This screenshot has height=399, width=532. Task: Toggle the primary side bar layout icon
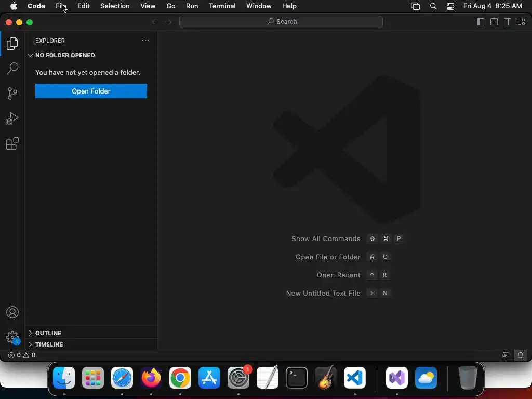[481, 22]
